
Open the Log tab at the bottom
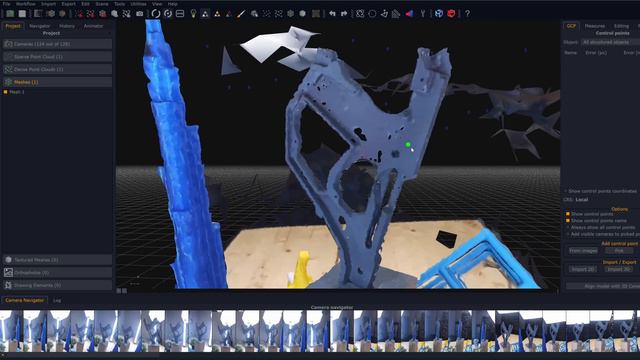57,300
